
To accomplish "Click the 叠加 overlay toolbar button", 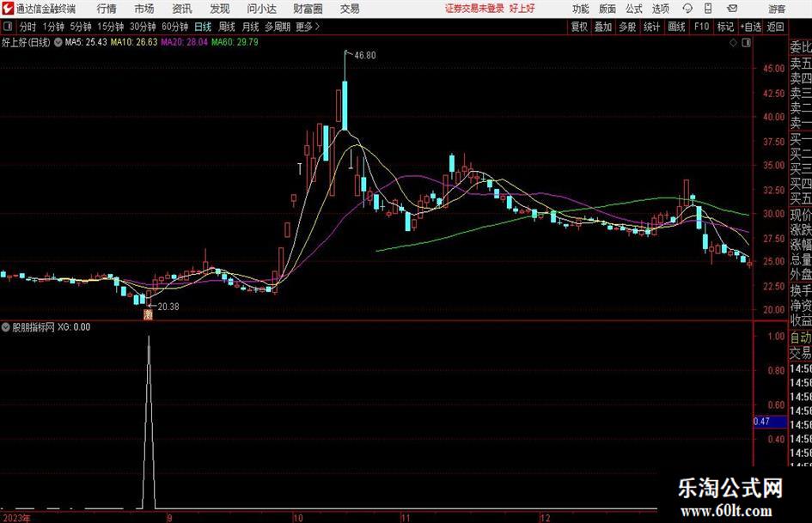I will [603, 27].
